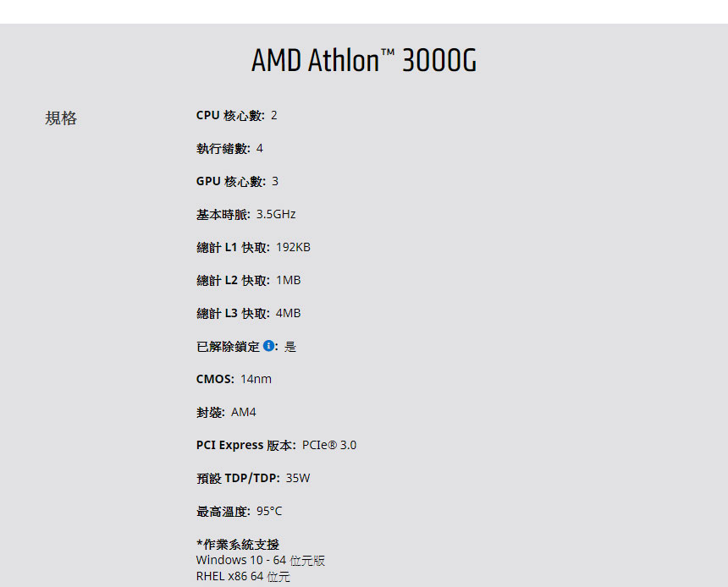Click the blue info icon beside 已解除鎖定
Screen dimensions: 728x587
pyautogui.click(x=268, y=346)
